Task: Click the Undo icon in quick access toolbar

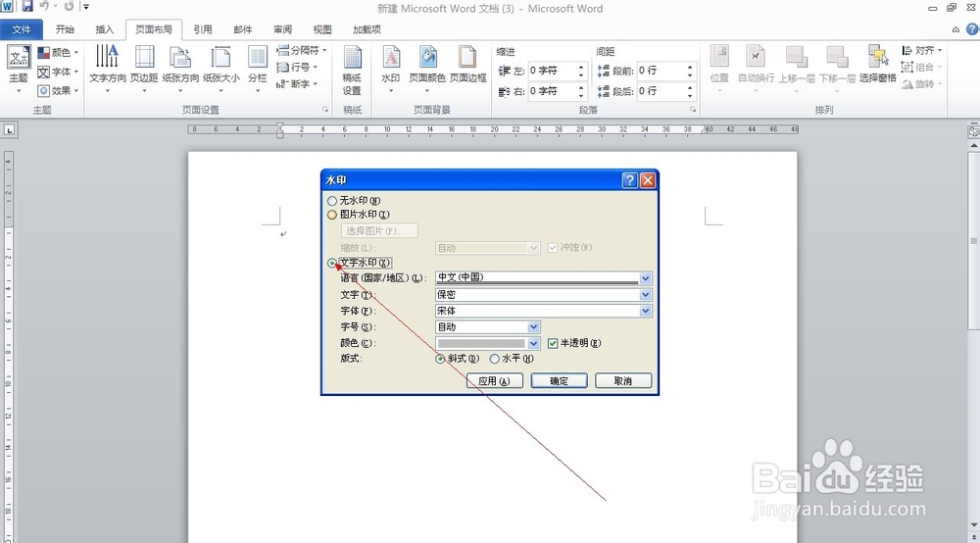Action: 44,7
